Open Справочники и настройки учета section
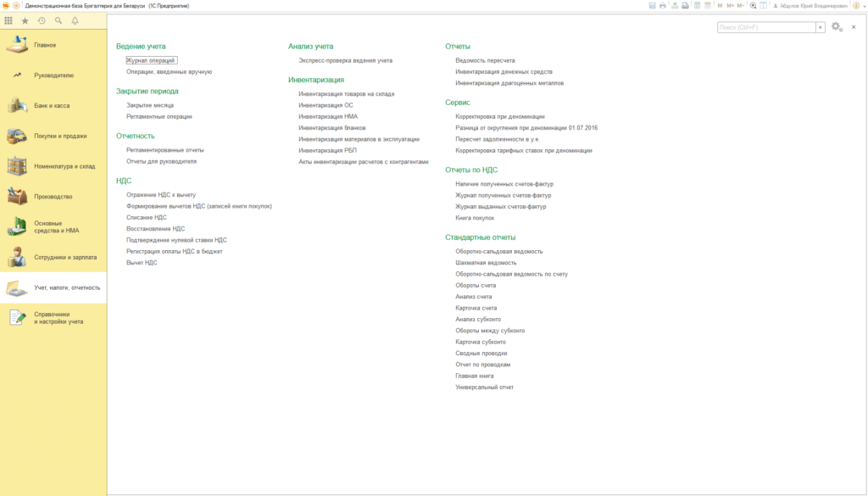Image resolution: width=868 pixels, height=496 pixels. [53, 318]
